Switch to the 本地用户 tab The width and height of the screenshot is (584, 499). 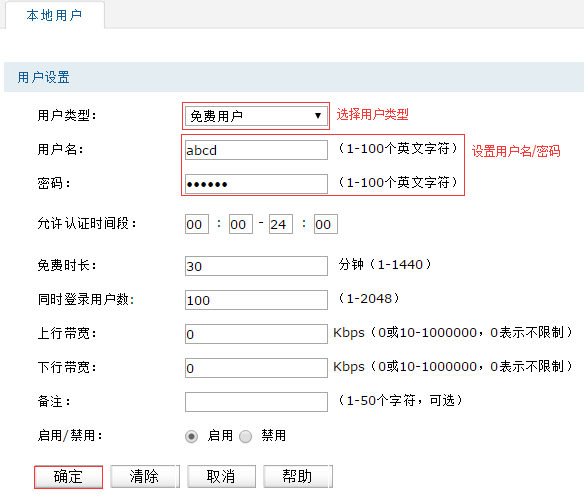pos(54,15)
